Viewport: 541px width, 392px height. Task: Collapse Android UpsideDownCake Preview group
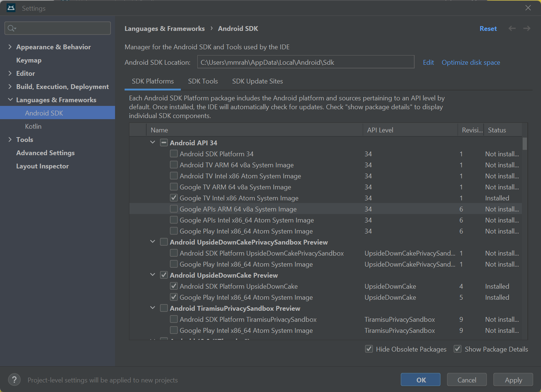153,275
